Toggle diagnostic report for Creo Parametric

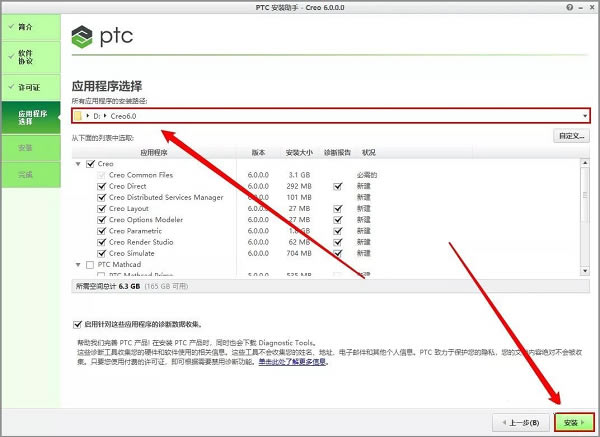[x=338, y=231]
